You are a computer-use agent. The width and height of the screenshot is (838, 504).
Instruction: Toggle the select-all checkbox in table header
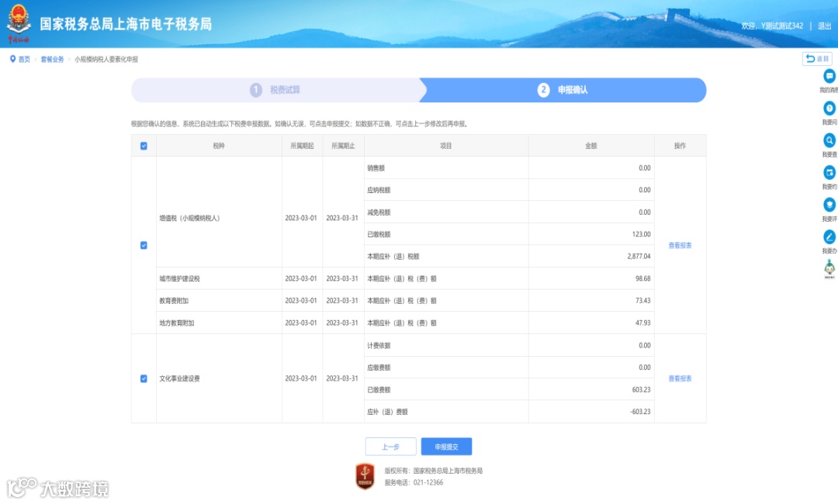tap(144, 146)
